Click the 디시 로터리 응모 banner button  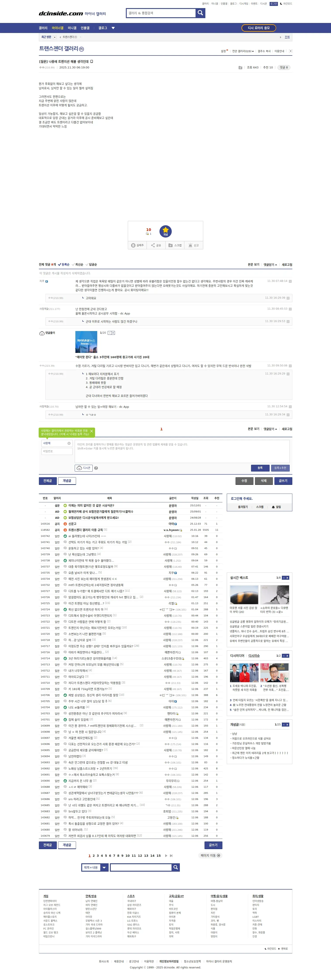point(259,28)
